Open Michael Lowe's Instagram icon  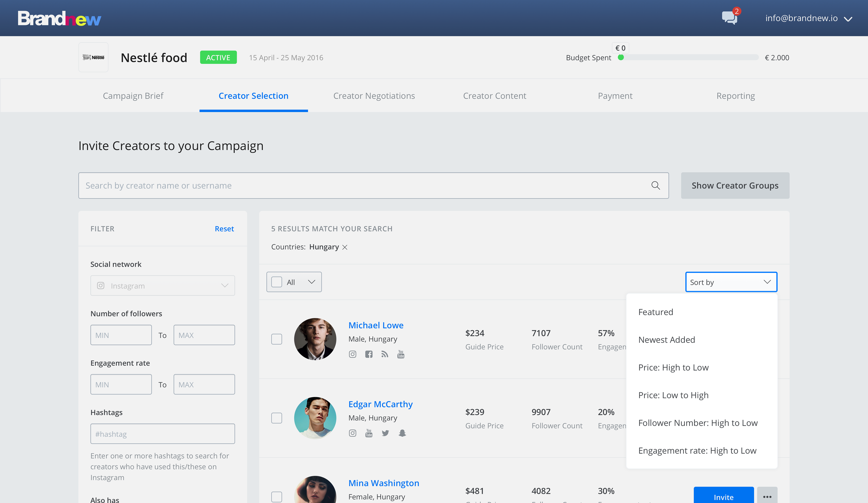352,354
